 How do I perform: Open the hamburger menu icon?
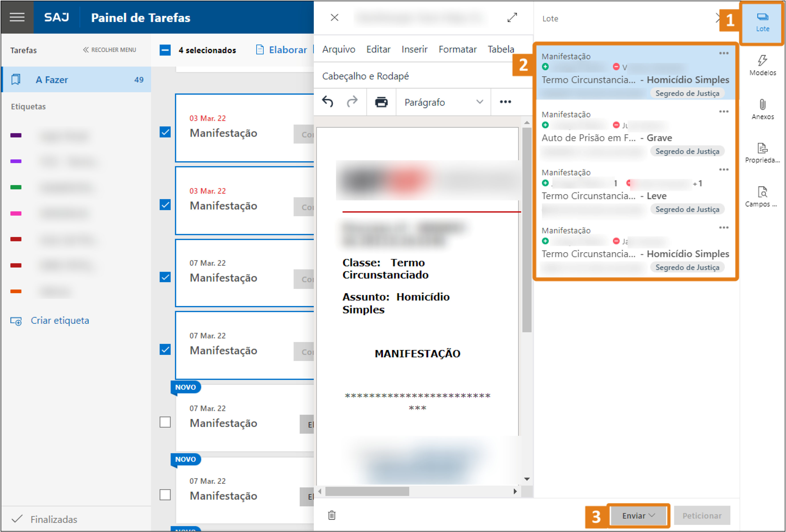click(17, 17)
